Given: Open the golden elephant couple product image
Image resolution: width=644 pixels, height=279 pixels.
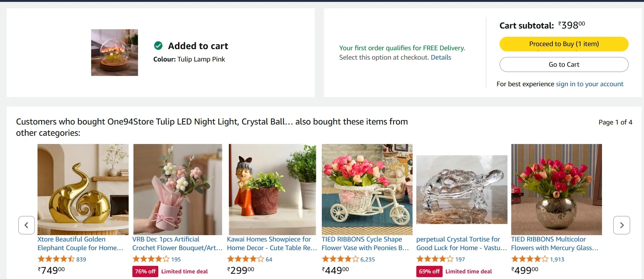Looking at the screenshot, I should [83, 189].
